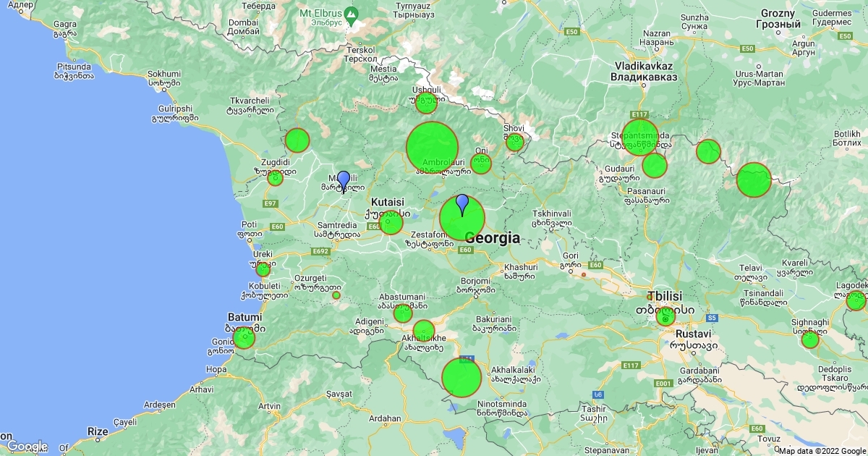Select the green circle at Ureki

263,269
